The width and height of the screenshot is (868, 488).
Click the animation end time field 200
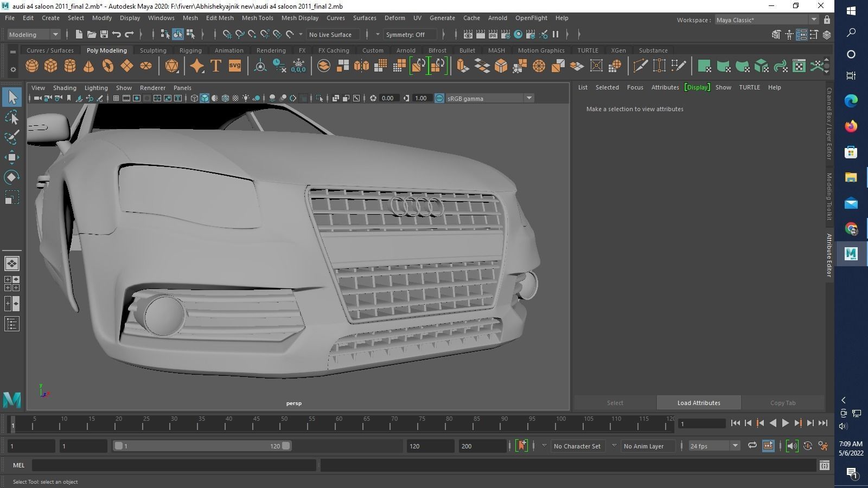click(x=482, y=446)
